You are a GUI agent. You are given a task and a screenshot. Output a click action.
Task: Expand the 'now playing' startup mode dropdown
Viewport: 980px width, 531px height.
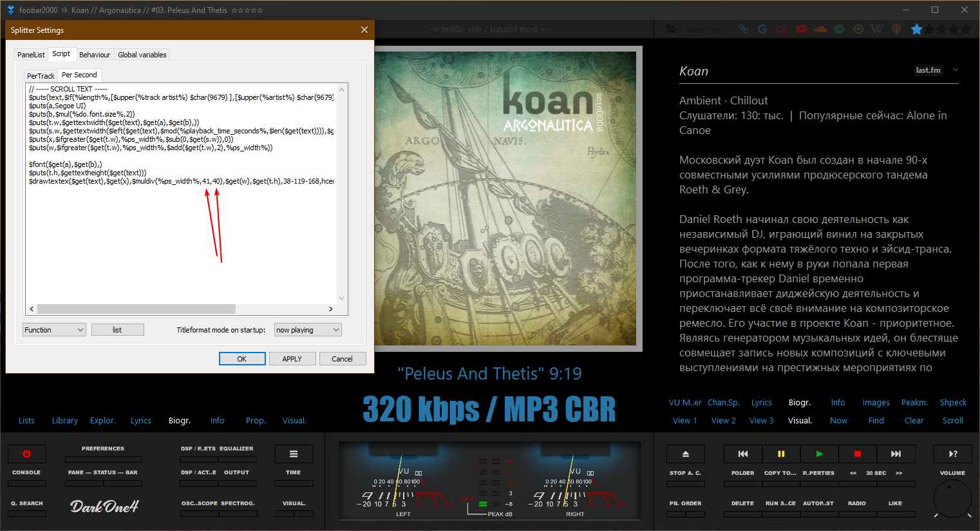pos(308,330)
